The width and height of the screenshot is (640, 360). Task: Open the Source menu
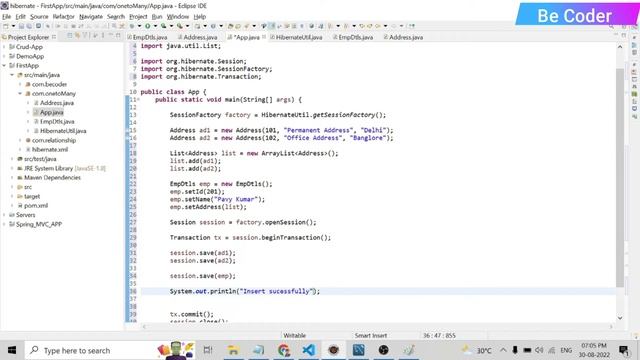click(x=39, y=17)
